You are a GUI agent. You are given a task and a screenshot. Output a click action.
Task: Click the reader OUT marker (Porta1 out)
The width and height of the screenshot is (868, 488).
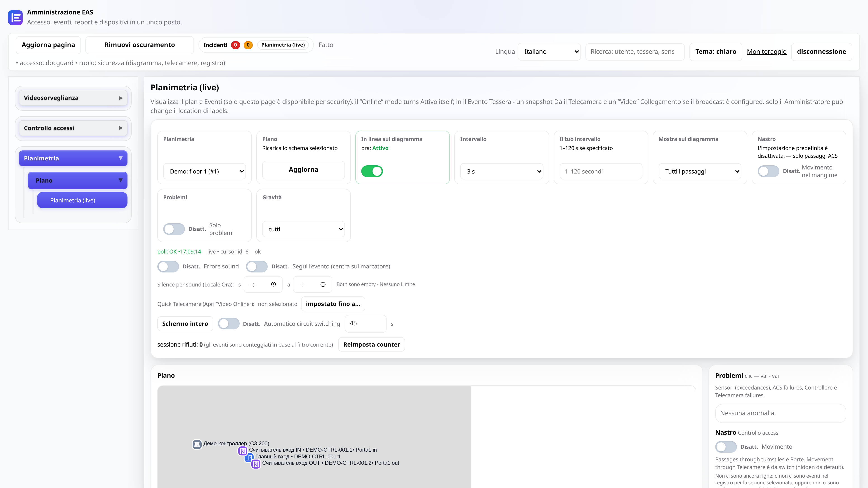pyautogui.click(x=256, y=464)
